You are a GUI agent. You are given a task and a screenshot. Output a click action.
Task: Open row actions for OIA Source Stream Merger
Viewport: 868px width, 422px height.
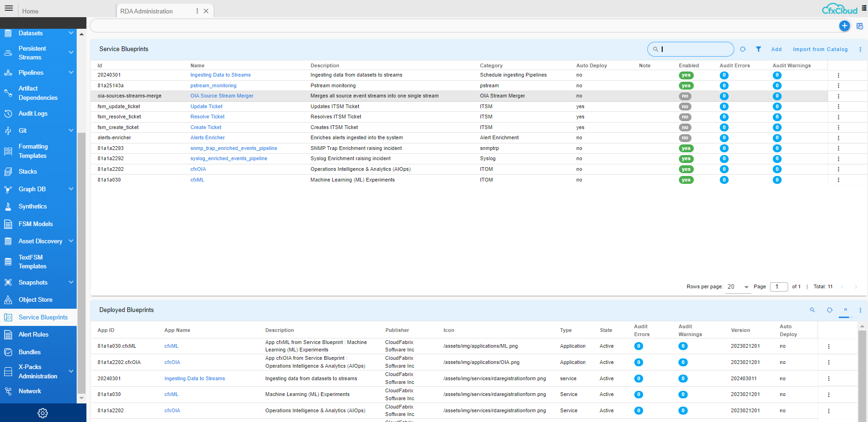pyautogui.click(x=838, y=96)
